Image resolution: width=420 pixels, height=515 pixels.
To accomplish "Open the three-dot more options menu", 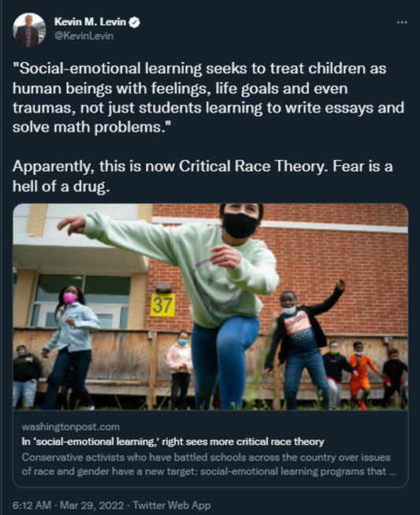I will (402, 22).
